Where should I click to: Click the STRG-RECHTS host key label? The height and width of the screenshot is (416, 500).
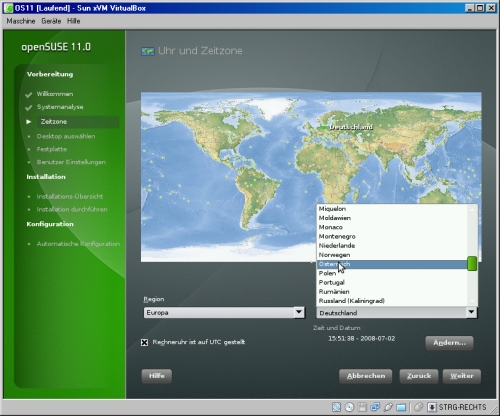pyautogui.click(x=462, y=407)
